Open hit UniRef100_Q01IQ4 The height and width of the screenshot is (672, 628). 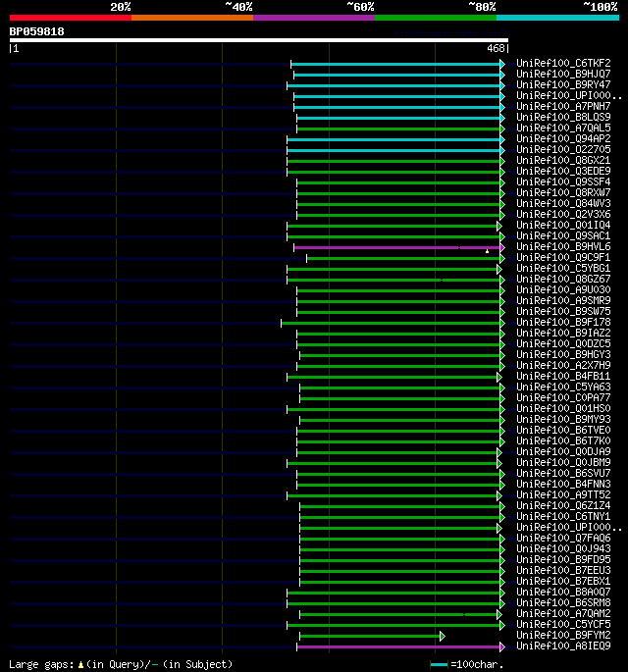563,225
